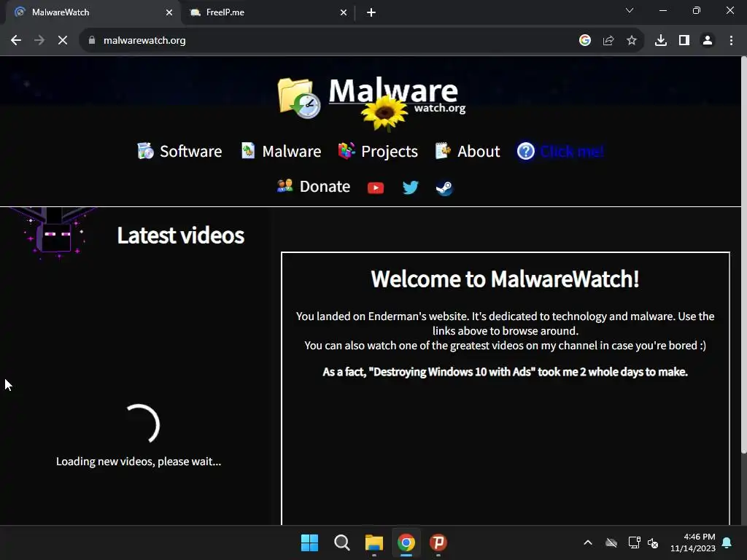
Task: Toggle the Chrome side panel
Action: pyautogui.click(x=684, y=41)
